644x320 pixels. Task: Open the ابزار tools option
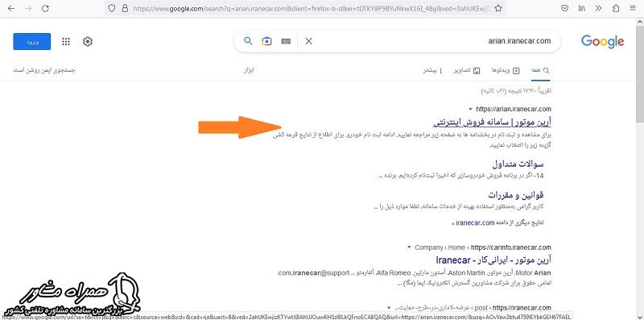250,70
